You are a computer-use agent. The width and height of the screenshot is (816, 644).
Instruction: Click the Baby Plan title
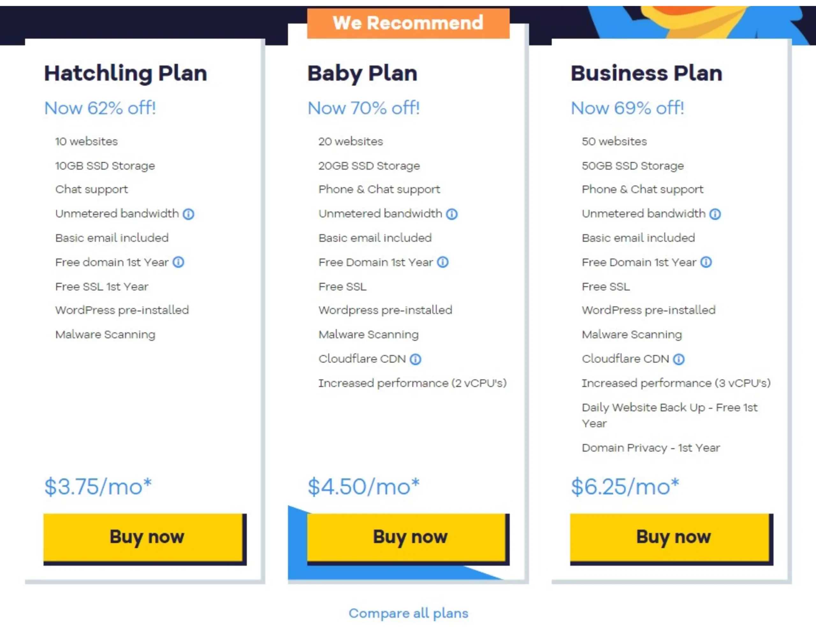(x=362, y=74)
